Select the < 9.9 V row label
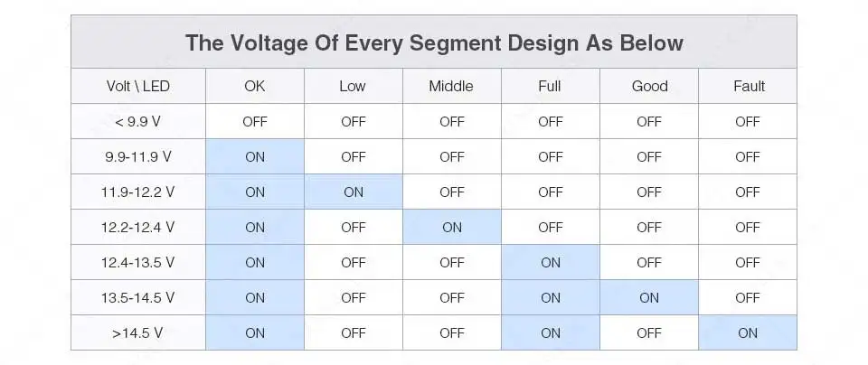The image size is (868, 365). click(138, 121)
